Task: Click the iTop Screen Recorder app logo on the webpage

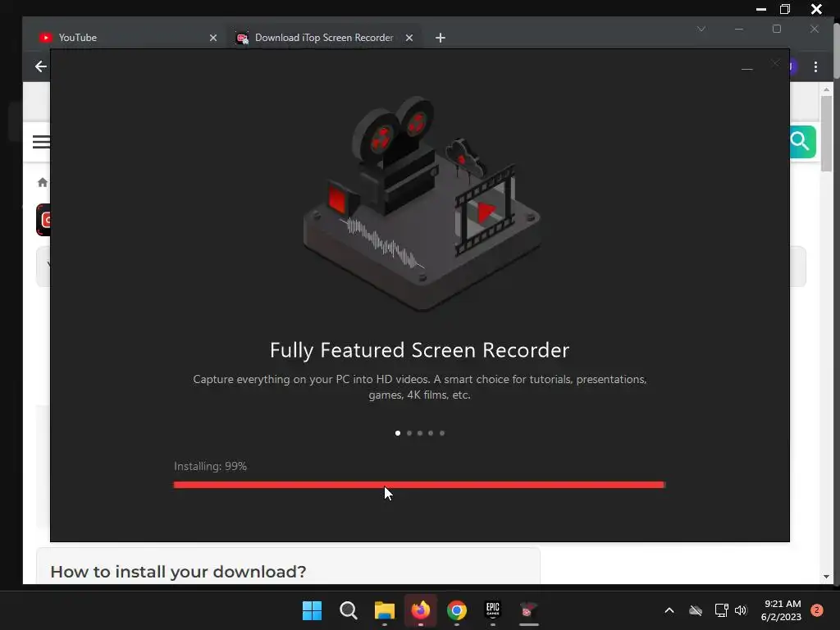Action: pos(43,220)
